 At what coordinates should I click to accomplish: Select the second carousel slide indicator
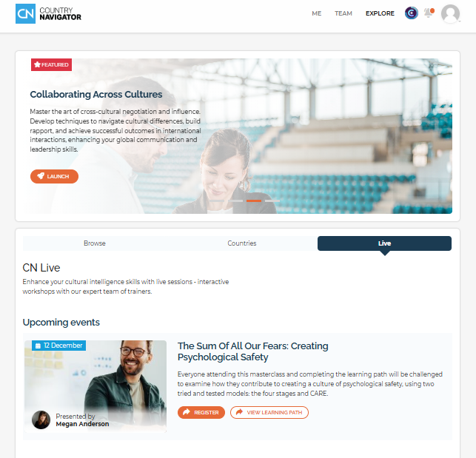click(x=235, y=201)
